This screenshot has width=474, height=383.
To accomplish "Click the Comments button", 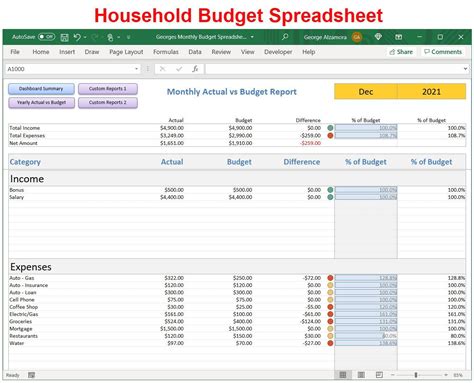I will click(443, 52).
